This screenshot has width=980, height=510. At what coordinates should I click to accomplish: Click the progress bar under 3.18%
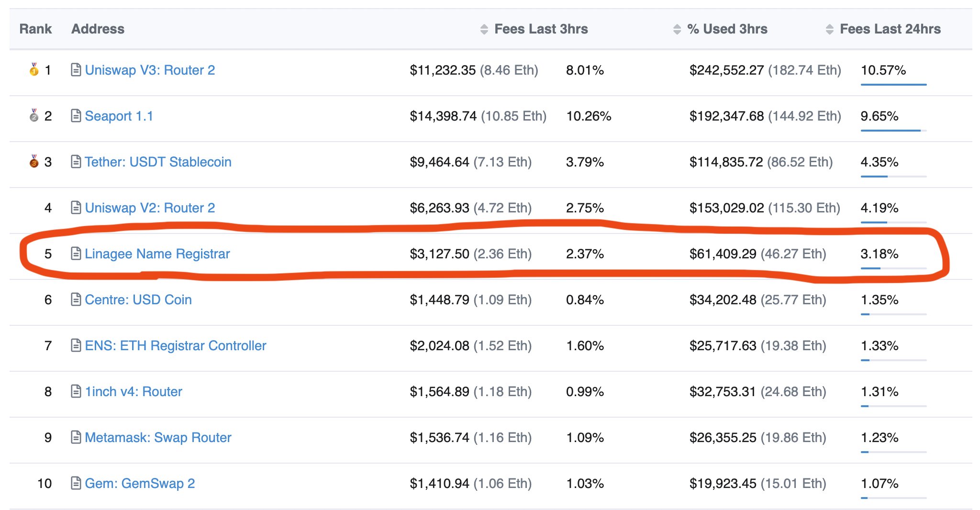click(x=893, y=268)
